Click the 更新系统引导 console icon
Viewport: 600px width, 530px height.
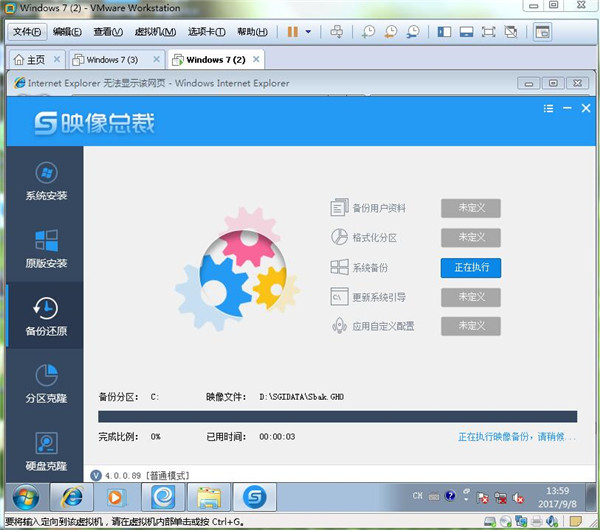tap(339, 297)
